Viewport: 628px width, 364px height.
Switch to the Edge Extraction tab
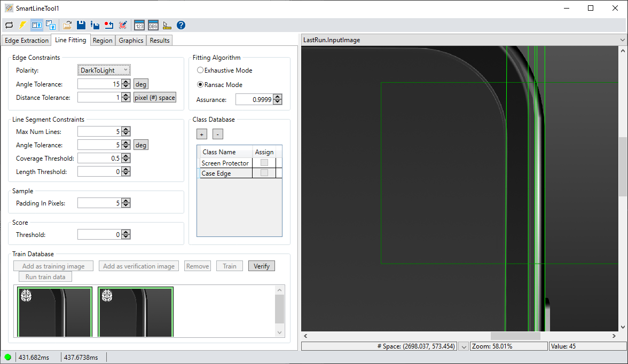[26, 40]
